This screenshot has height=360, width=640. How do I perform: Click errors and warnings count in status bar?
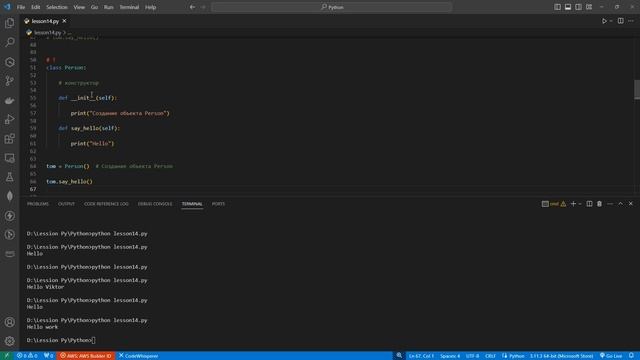[27, 356]
